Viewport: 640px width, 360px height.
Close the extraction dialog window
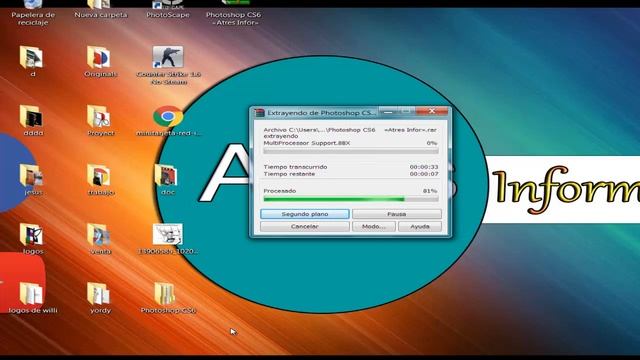click(x=432, y=111)
